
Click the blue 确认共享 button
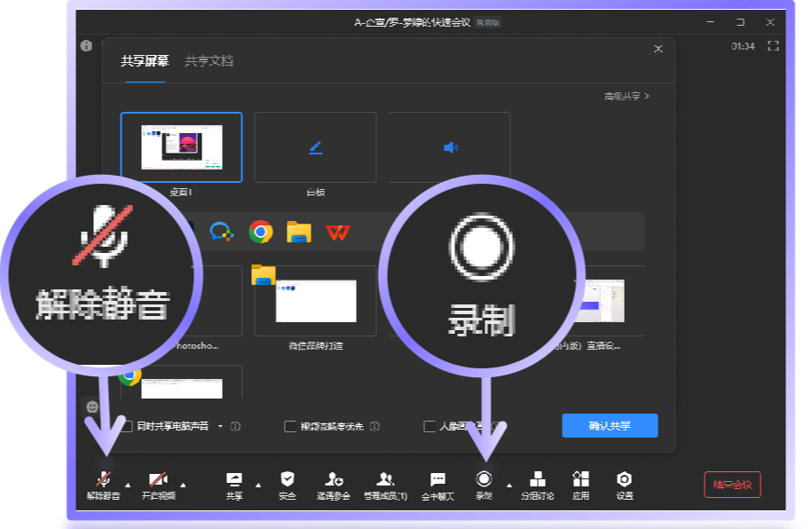(x=610, y=425)
